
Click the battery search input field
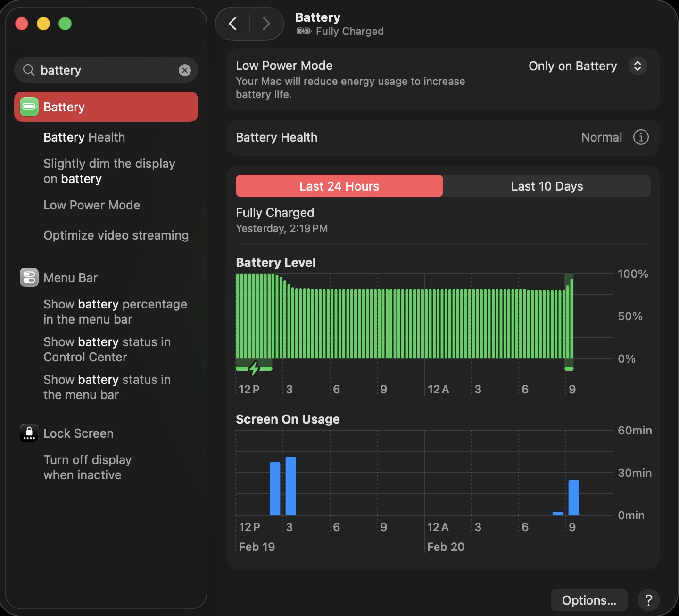pyautogui.click(x=106, y=70)
